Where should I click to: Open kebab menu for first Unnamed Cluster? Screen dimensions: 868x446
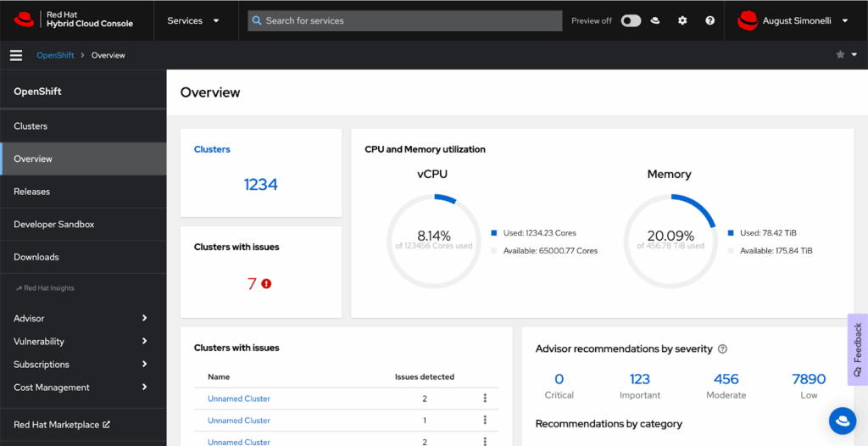point(485,399)
